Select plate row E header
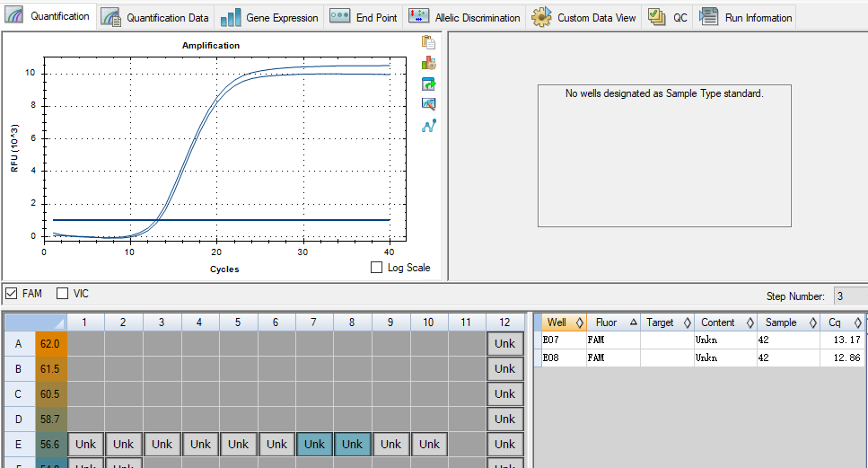This screenshot has height=468, width=868. (x=19, y=444)
